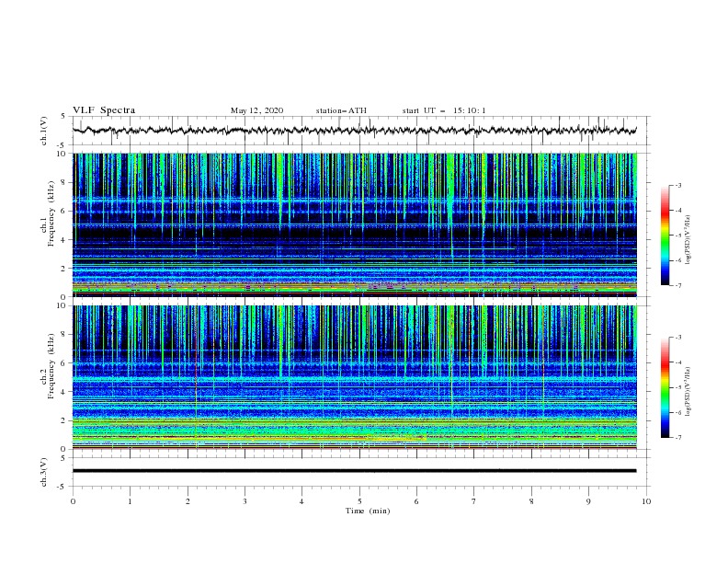Select the date text "May 12, 2020"

(x=256, y=110)
